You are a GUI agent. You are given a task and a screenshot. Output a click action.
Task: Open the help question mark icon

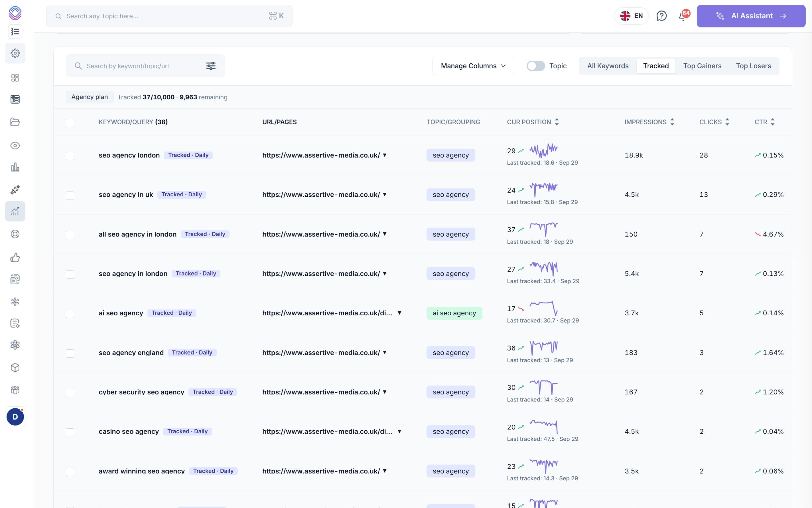click(661, 16)
